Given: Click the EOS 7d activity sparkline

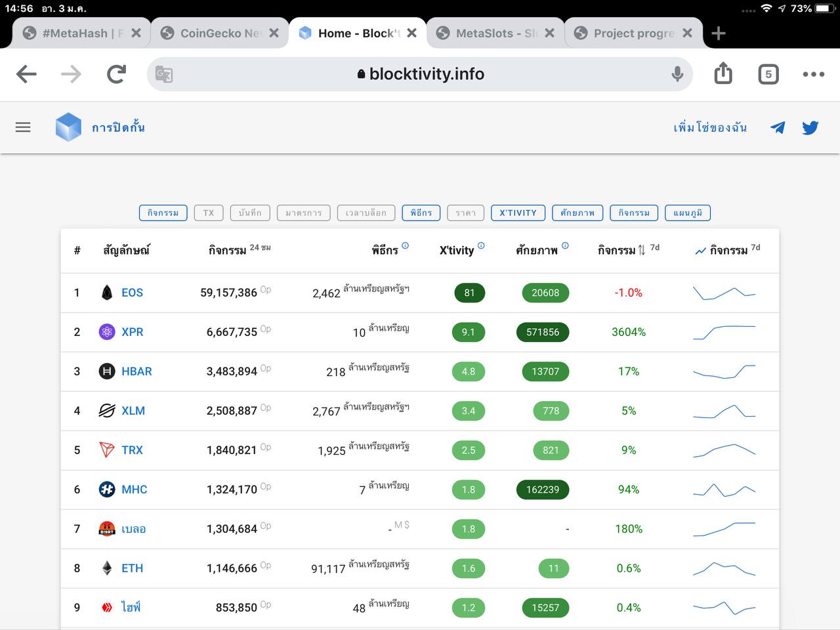Looking at the screenshot, I should click(x=724, y=293).
